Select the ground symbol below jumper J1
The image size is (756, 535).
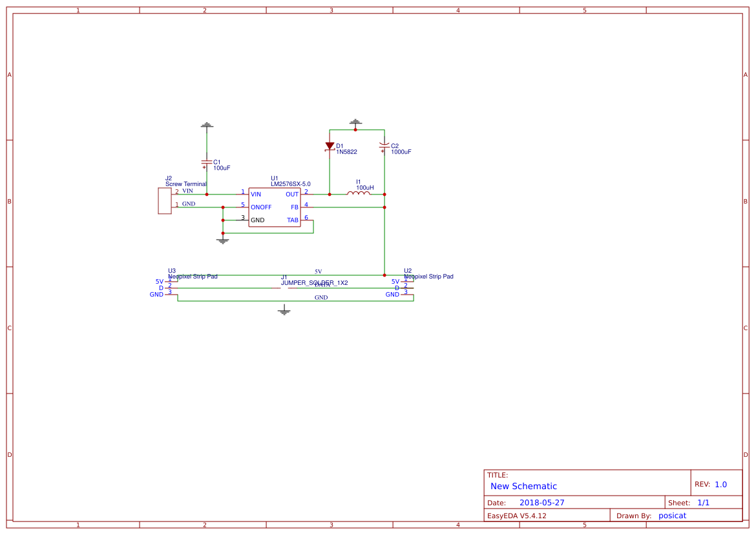(283, 309)
